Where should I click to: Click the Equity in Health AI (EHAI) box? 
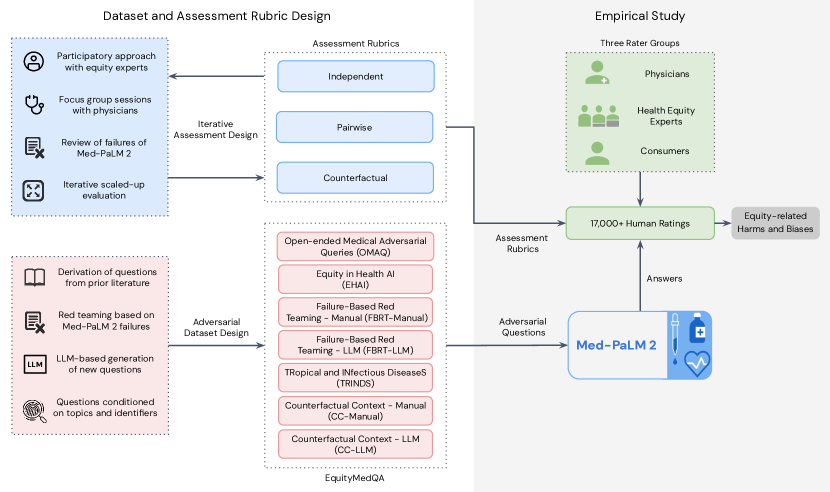pyautogui.click(x=355, y=279)
